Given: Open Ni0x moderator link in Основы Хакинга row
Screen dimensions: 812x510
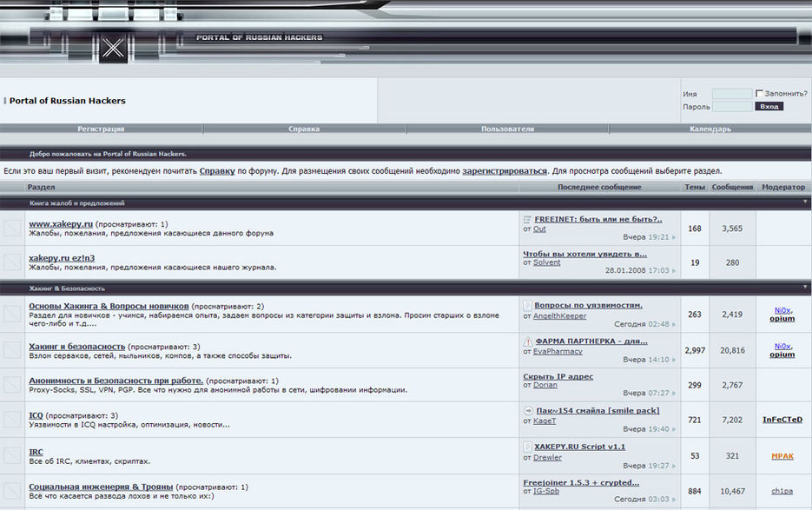Looking at the screenshot, I should [x=782, y=310].
